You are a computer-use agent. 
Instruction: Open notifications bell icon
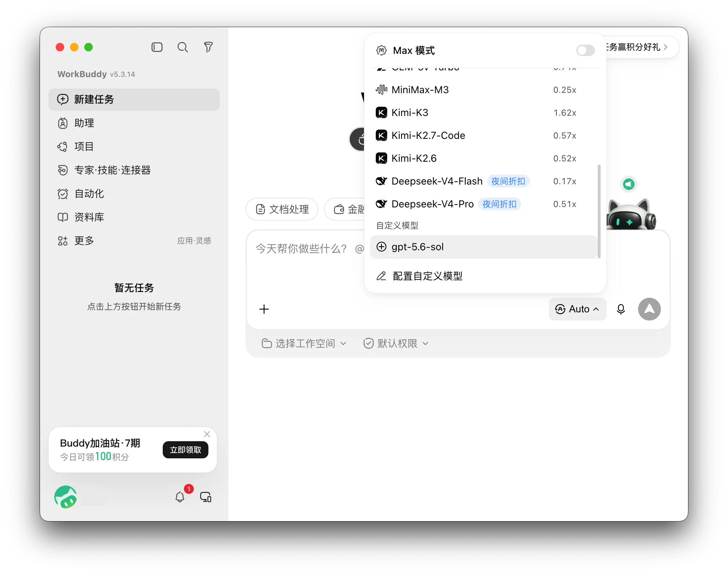(180, 497)
